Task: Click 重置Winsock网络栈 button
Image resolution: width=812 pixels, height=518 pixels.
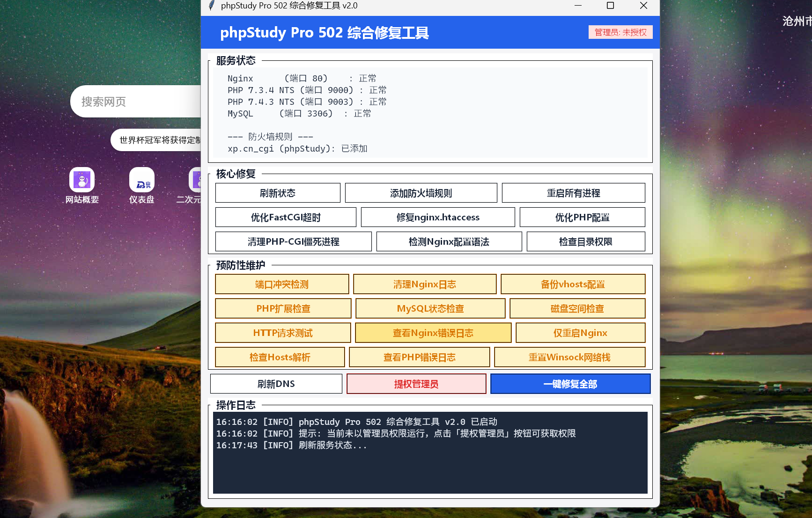Action: [570, 357]
